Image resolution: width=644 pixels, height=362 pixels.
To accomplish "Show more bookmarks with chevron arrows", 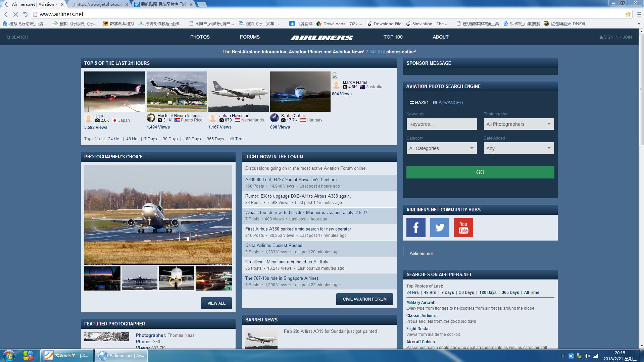I will [x=639, y=23].
